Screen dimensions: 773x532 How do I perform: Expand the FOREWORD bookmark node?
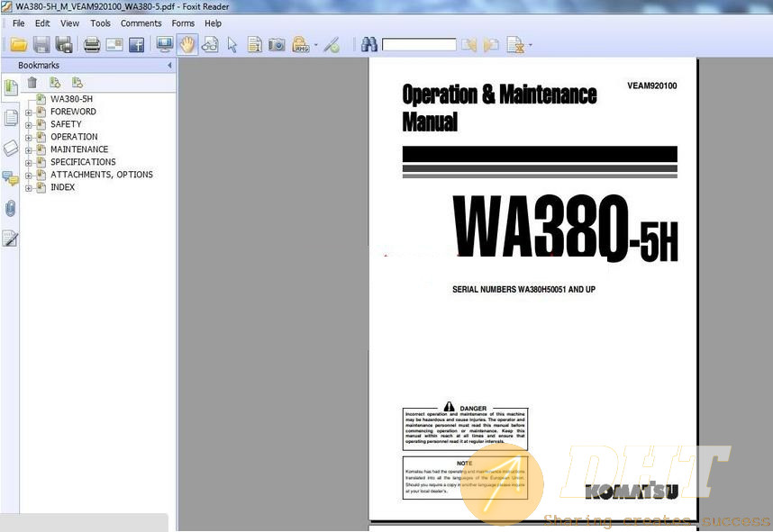tap(29, 113)
